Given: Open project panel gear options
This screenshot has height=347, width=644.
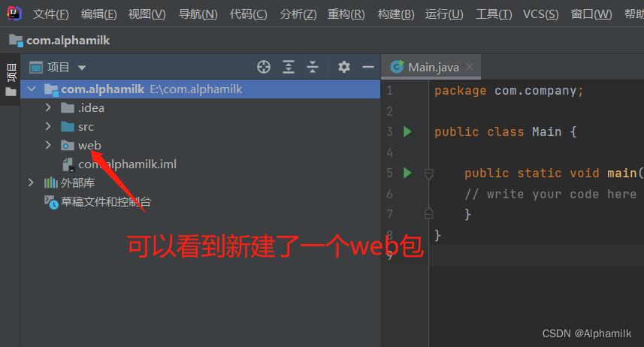Looking at the screenshot, I should click(343, 67).
